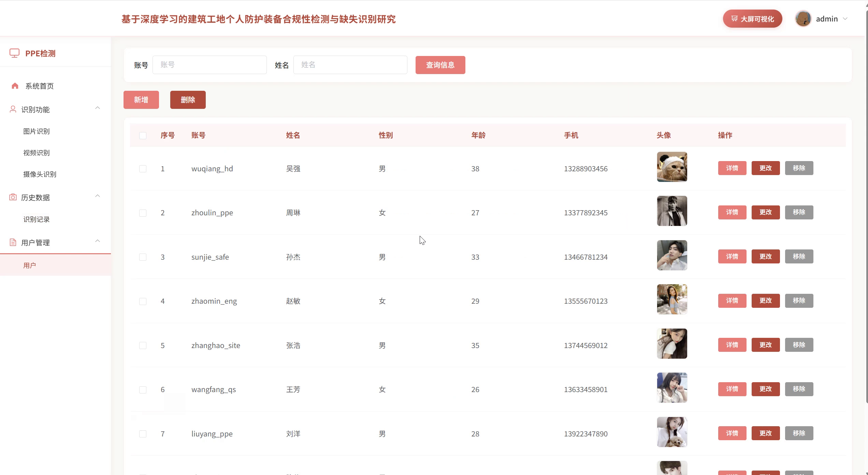Open 视频识别 in the sidebar
This screenshot has height=475, width=868.
point(37,153)
